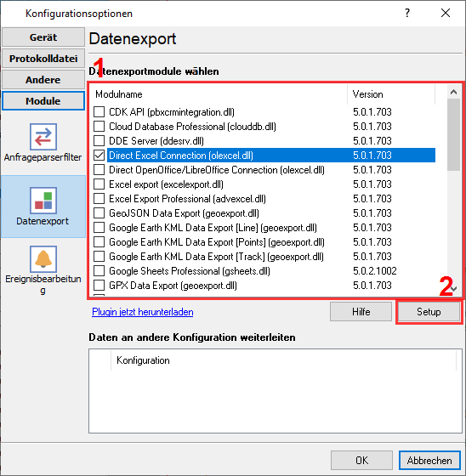Tick the GPX Data Export checkbox
The image size is (466, 476).
[x=99, y=286]
